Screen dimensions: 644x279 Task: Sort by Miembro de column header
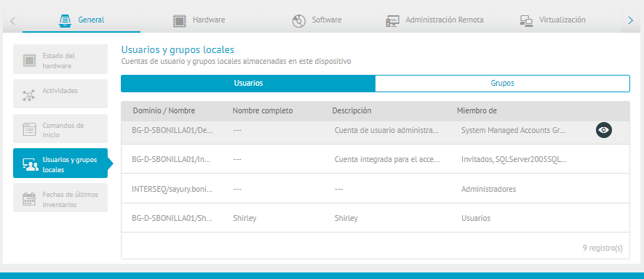(x=477, y=110)
